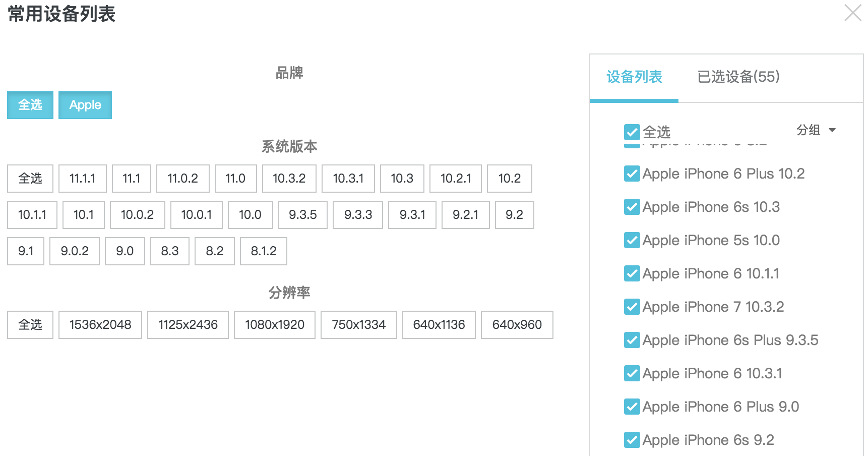Filter by system version 11.1
Image resolution: width=868 pixels, height=456 pixels.
coord(132,179)
